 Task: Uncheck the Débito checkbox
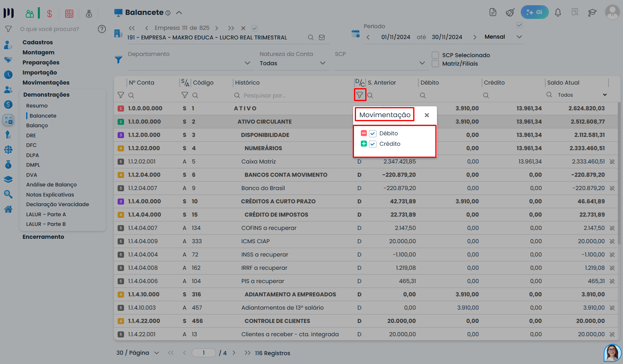(x=373, y=134)
